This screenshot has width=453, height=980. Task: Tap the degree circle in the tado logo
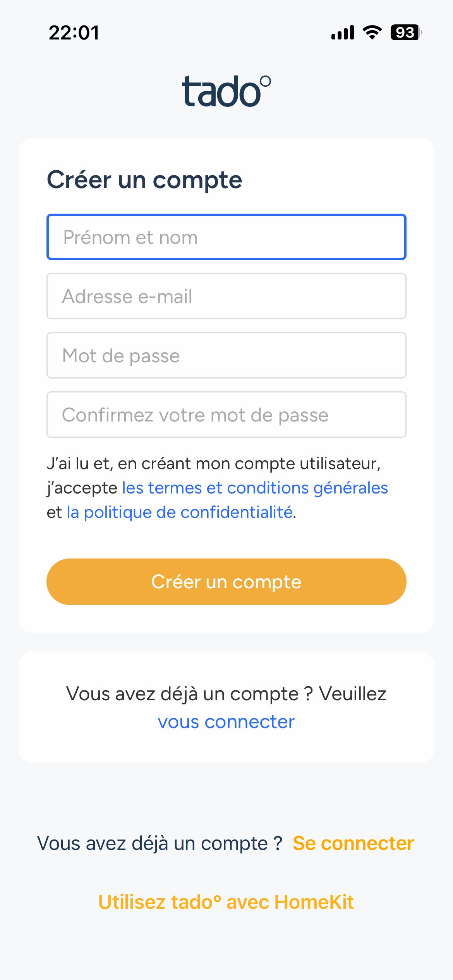[x=265, y=82]
